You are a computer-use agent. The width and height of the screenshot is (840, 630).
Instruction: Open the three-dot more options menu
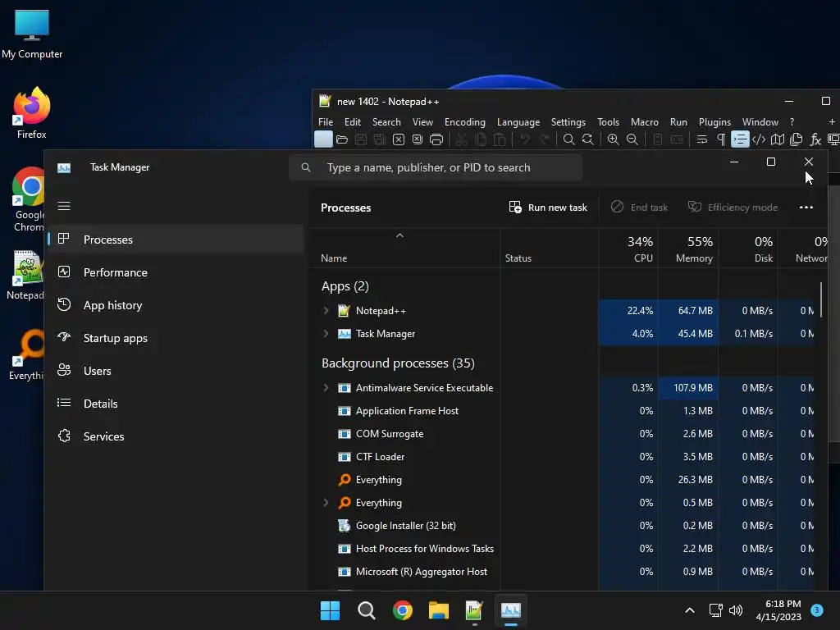tap(806, 208)
